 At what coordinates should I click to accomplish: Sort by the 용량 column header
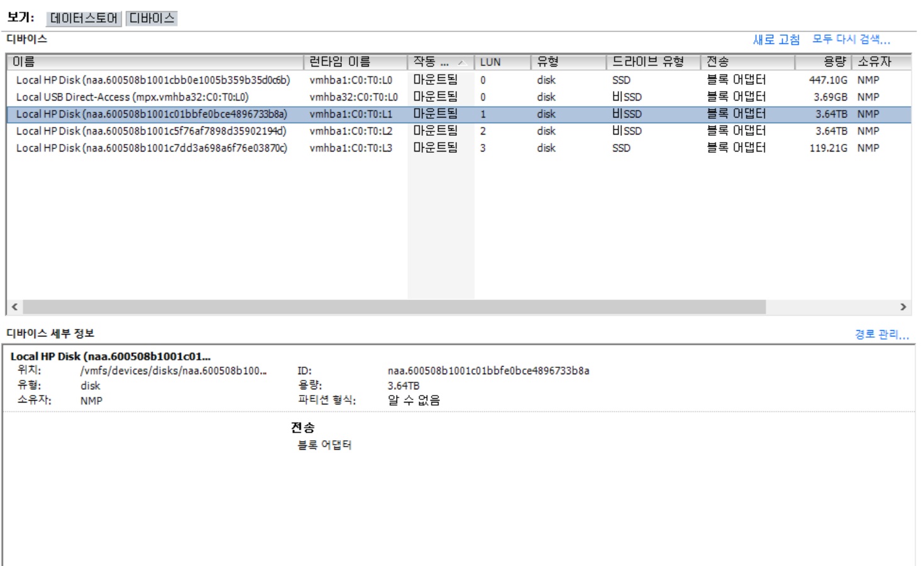[x=823, y=62]
